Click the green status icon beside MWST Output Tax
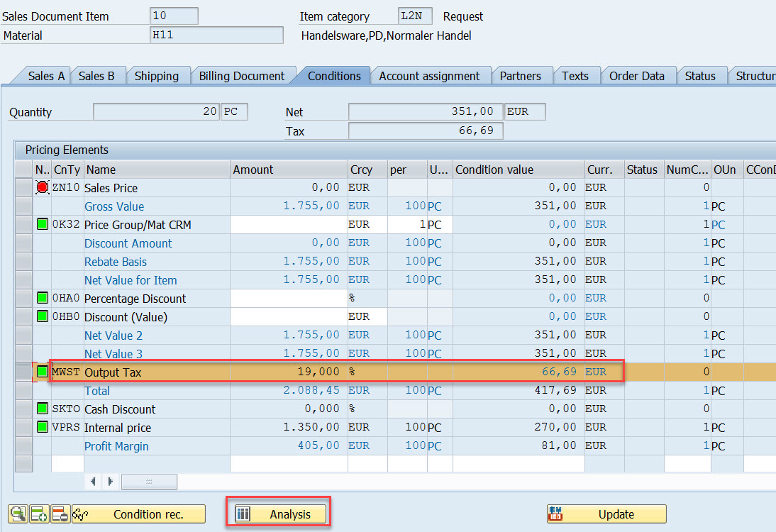The width and height of the screenshot is (776, 532). point(42,372)
